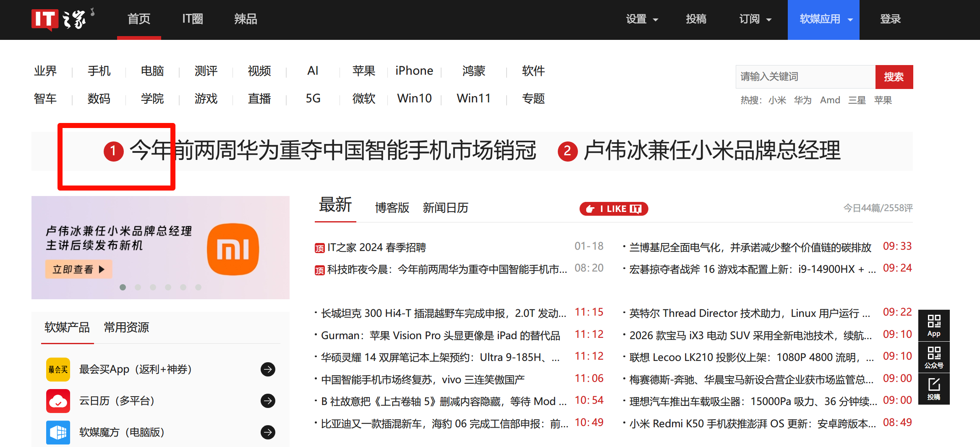Open the 手机 category
Image resolution: width=980 pixels, height=447 pixels.
(99, 71)
